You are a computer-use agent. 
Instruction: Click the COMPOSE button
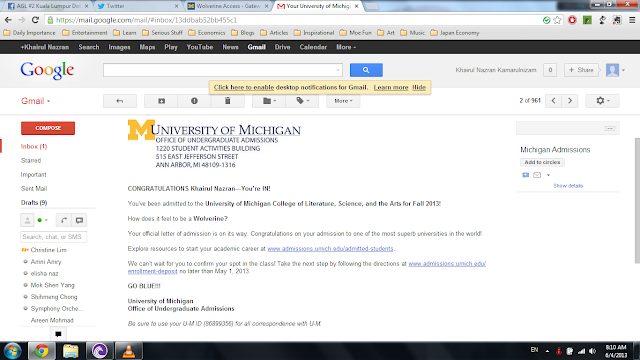pos(48,128)
